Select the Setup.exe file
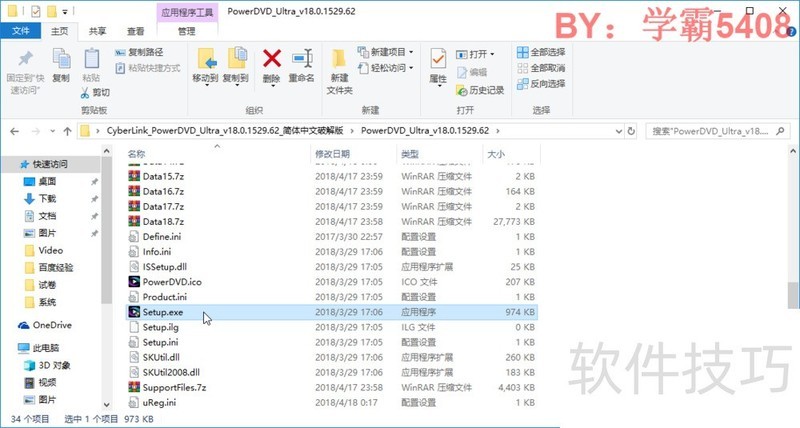 (x=332, y=312)
